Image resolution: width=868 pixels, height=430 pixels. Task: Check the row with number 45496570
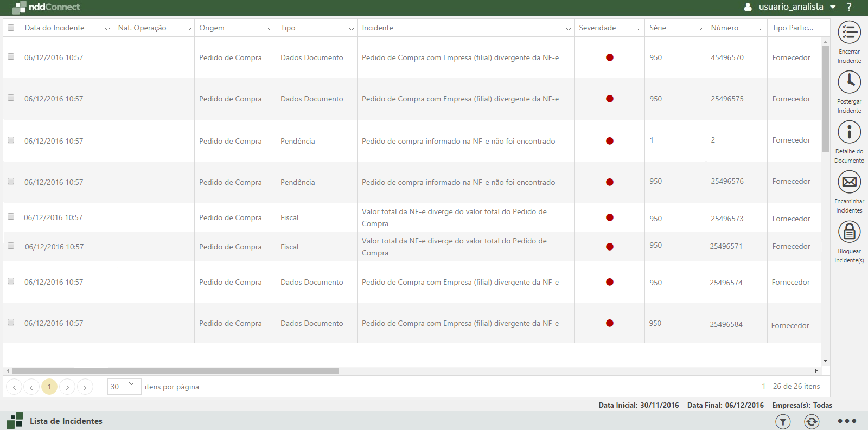pyautogui.click(x=11, y=57)
